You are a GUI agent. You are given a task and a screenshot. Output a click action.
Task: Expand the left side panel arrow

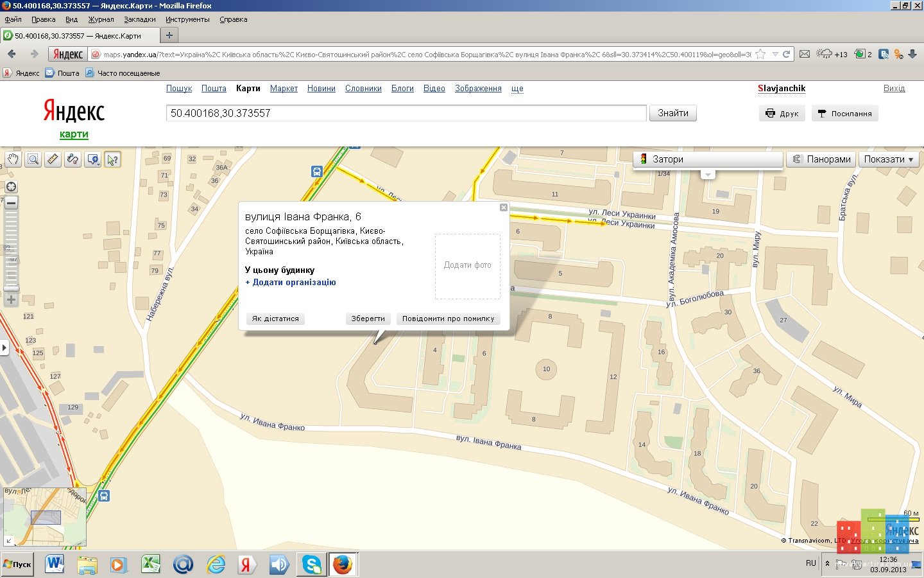tap(4, 348)
